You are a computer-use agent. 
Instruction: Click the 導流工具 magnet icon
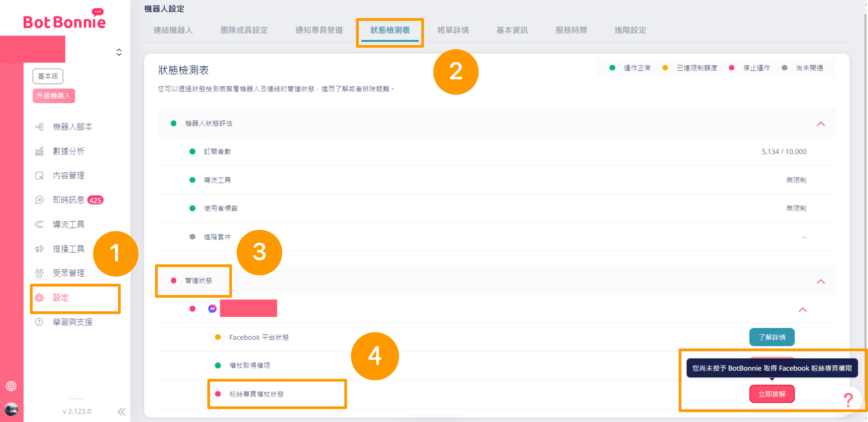coord(40,224)
